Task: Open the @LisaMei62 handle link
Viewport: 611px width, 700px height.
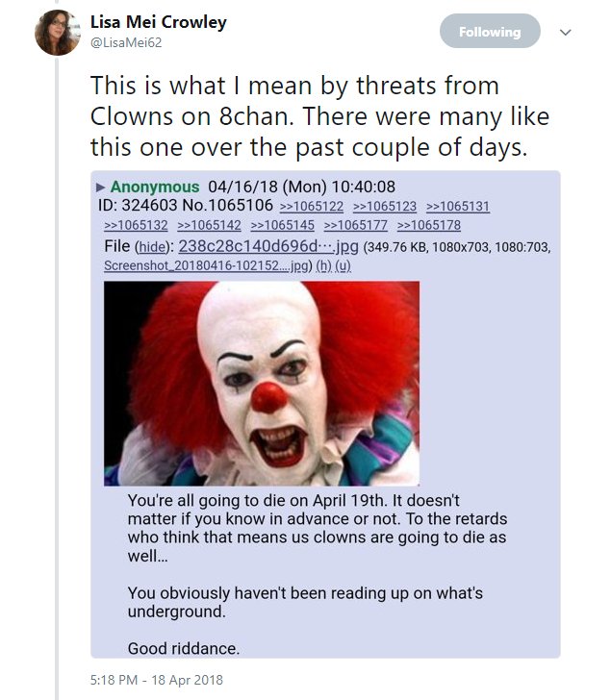Action: pos(126,43)
